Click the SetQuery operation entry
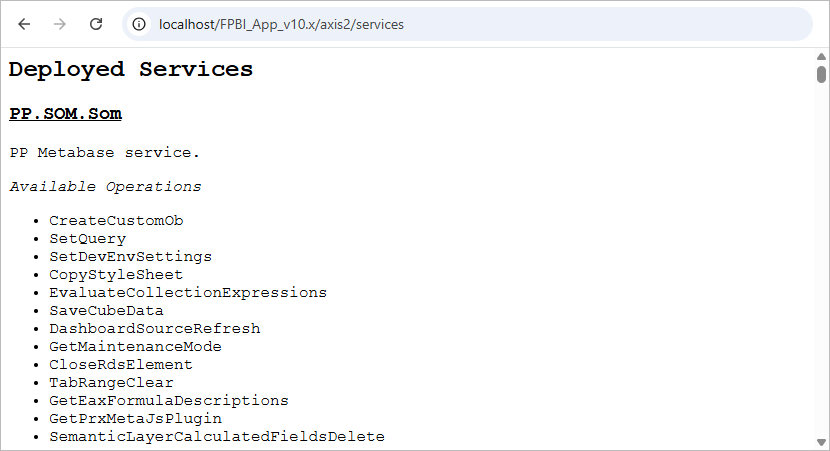The height and width of the screenshot is (451, 830). click(x=88, y=239)
